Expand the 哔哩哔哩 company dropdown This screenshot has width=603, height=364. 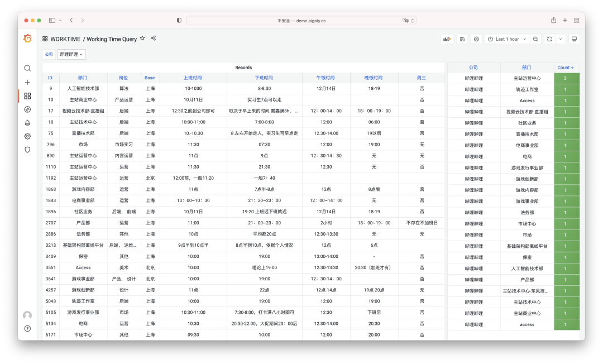click(x=71, y=54)
